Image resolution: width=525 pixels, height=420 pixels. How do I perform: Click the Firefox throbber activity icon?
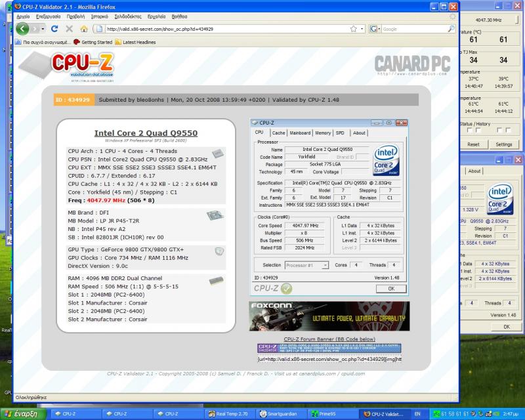pyautogui.click(x=453, y=16)
